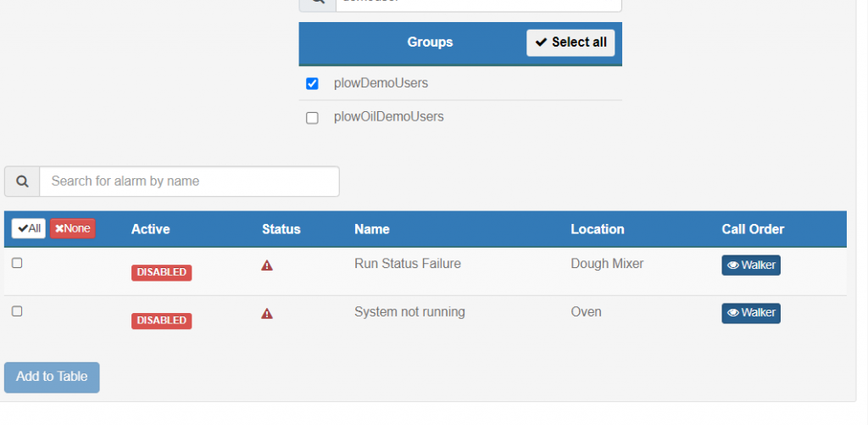Click the Add to Table button
Viewport: 868px width, 425px height.
[x=52, y=377]
